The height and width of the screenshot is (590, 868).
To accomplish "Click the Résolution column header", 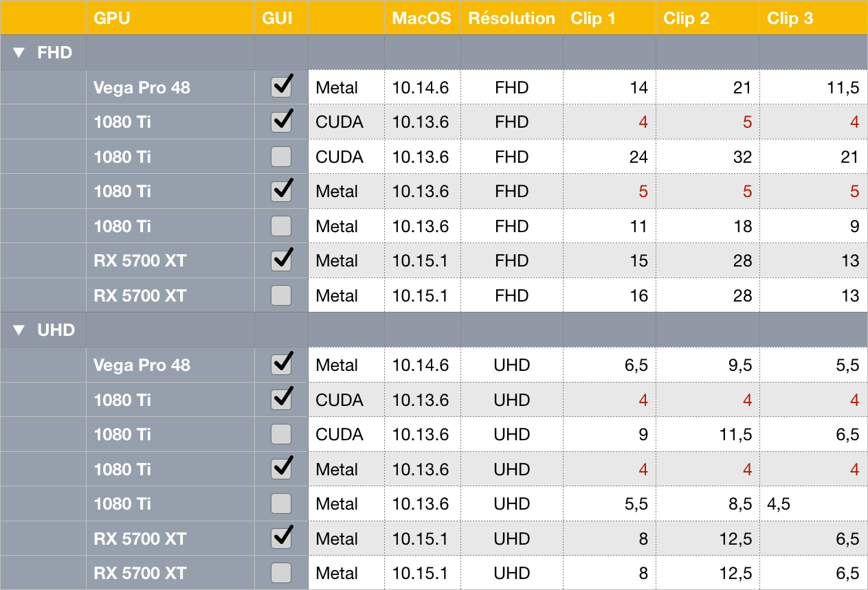I will click(x=511, y=18).
